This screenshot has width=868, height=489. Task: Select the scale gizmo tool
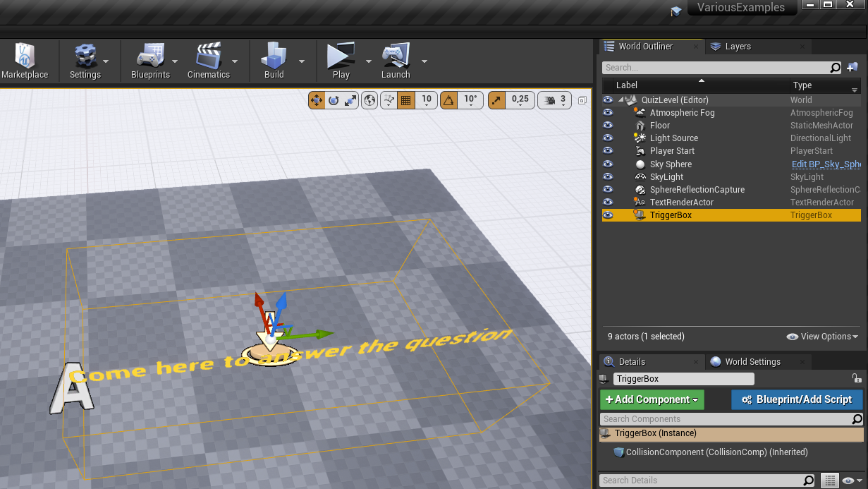click(350, 100)
